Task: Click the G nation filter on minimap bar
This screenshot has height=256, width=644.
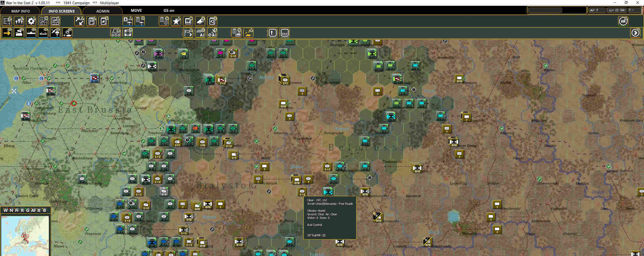Action: coord(27,210)
